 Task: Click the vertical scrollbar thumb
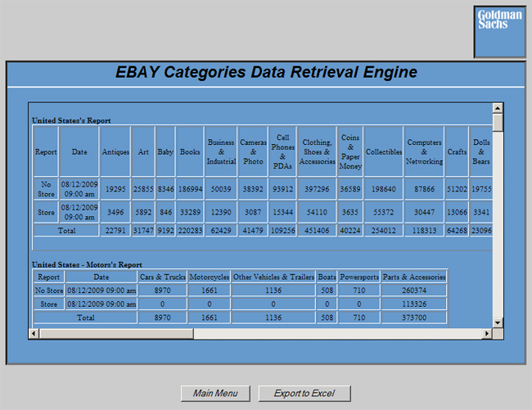pyautogui.click(x=498, y=123)
